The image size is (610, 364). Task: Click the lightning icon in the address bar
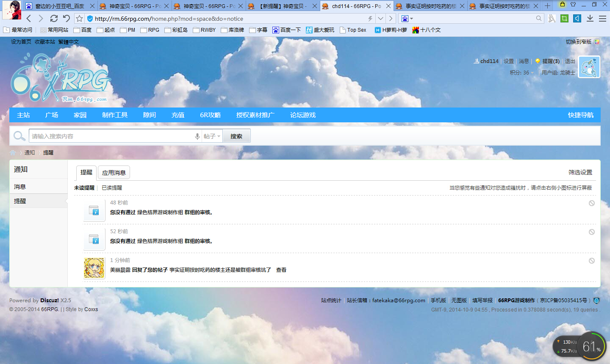tap(370, 19)
